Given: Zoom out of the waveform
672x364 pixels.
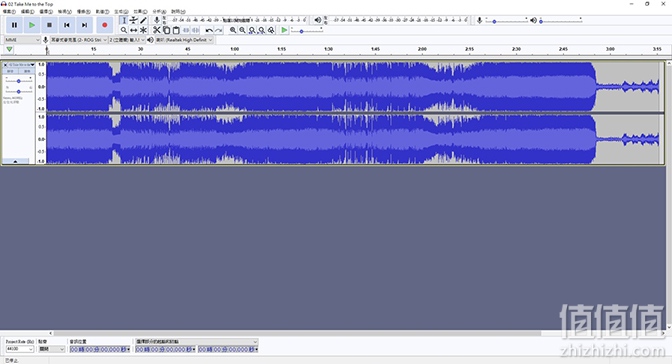Looking at the screenshot, I should coord(243,30).
